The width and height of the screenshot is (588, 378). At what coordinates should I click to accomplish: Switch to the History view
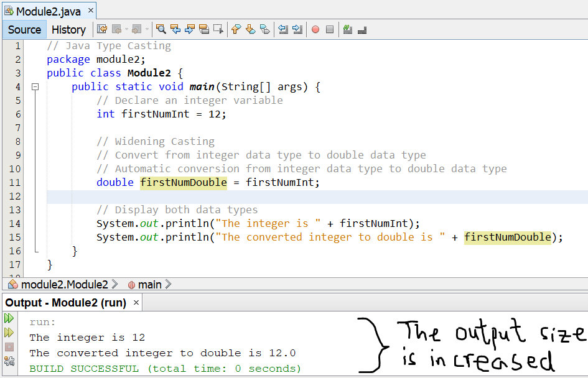68,29
